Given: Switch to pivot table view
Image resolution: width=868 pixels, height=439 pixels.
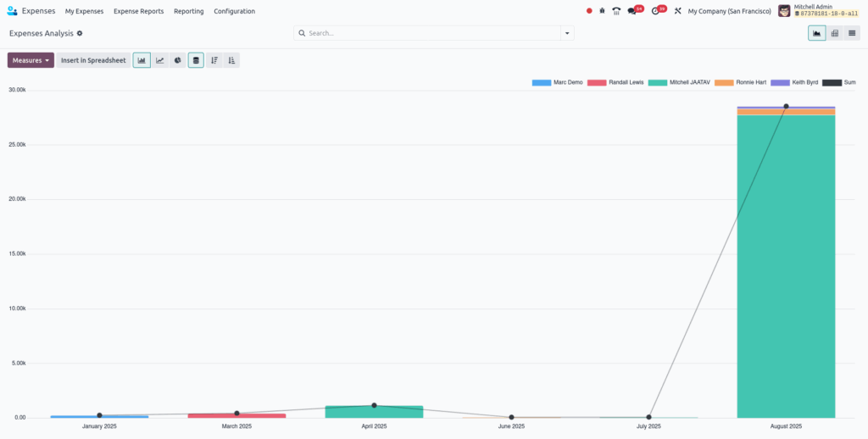Looking at the screenshot, I should click(x=834, y=33).
